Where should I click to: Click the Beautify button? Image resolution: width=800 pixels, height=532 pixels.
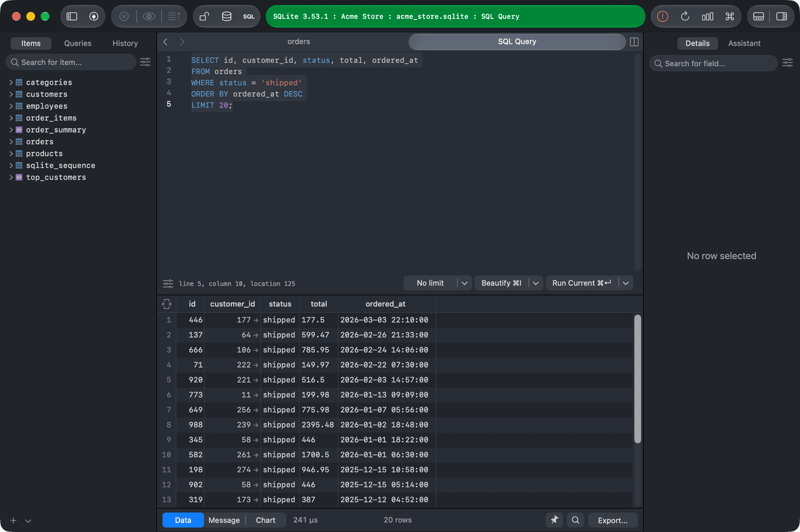501,283
